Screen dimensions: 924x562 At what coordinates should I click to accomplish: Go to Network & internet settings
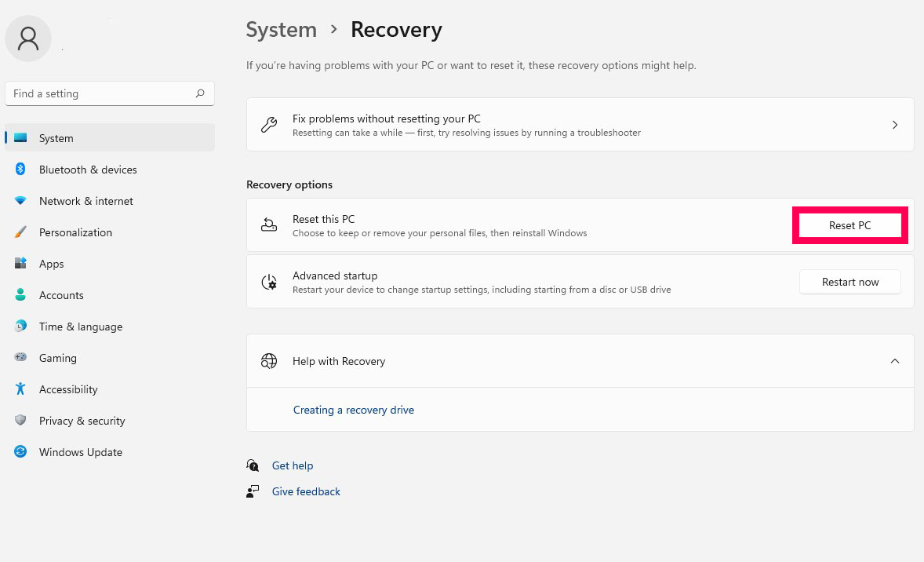coord(110,200)
